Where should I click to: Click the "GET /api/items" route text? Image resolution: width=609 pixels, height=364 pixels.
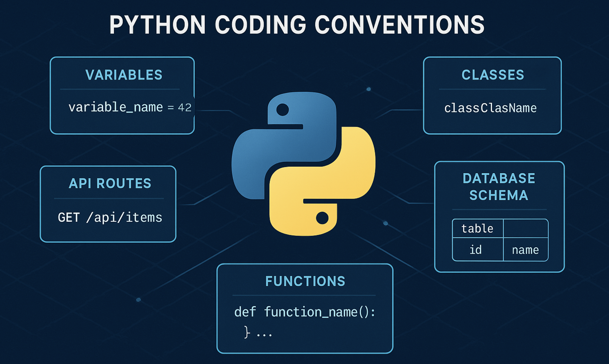(110, 218)
